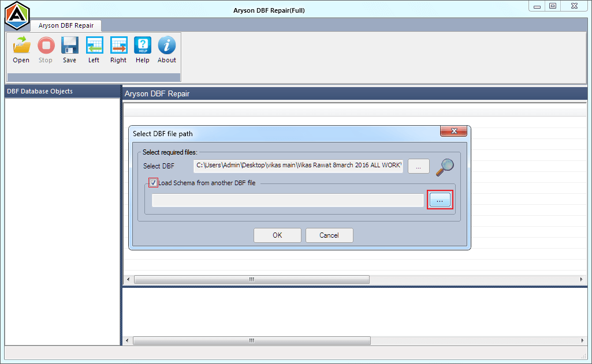This screenshot has height=364, width=592.
Task: Search DBF files with magnifier icon
Action: click(445, 167)
